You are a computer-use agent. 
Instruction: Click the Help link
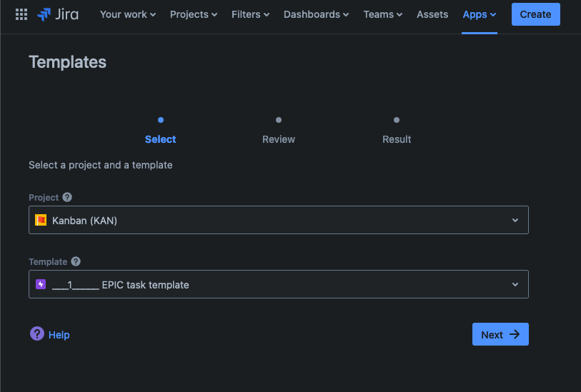[59, 335]
